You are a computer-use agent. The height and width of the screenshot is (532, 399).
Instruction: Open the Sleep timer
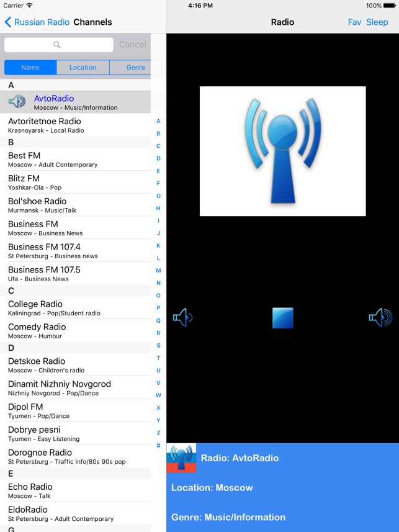tap(377, 22)
